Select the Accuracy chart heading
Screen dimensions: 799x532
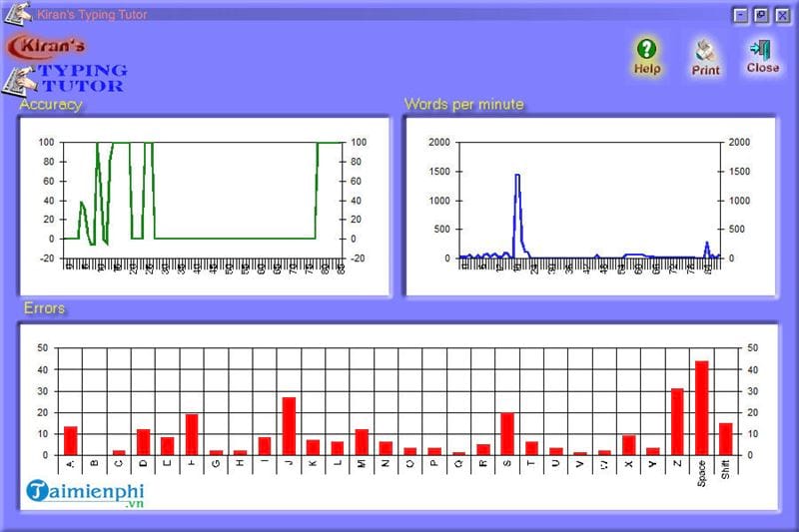coord(51,105)
